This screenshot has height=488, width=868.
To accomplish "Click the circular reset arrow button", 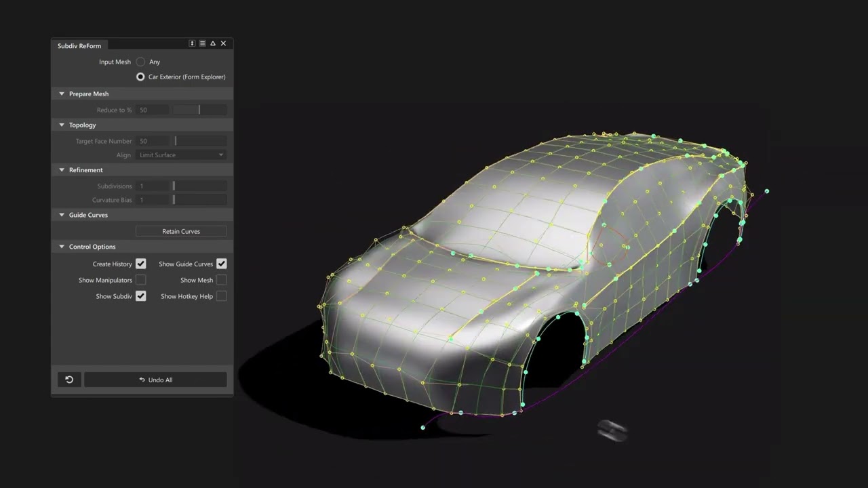I will click(69, 380).
